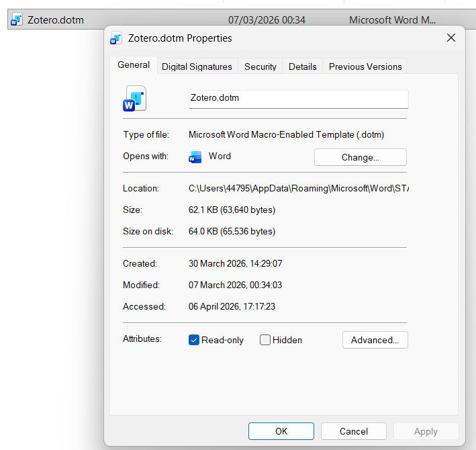Click the Opens with: label
The width and height of the screenshot is (476, 450).
pos(146,156)
